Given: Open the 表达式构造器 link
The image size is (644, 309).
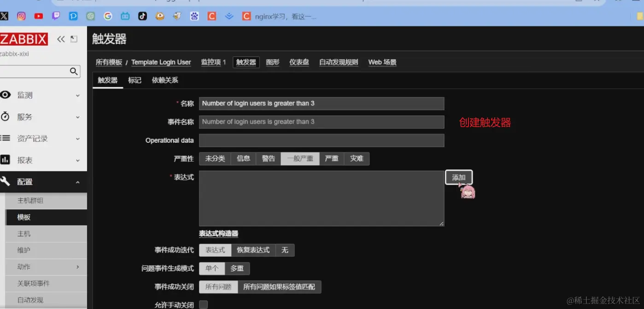Looking at the screenshot, I should pyautogui.click(x=218, y=234).
